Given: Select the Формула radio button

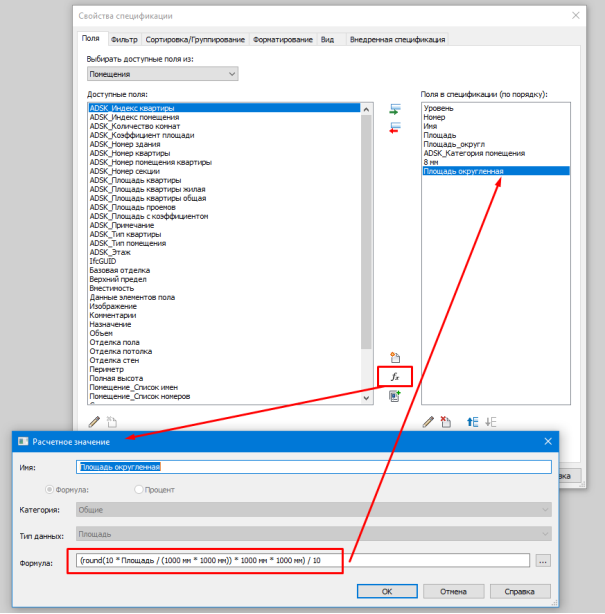Looking at the screenshot, I should point(49,489).
